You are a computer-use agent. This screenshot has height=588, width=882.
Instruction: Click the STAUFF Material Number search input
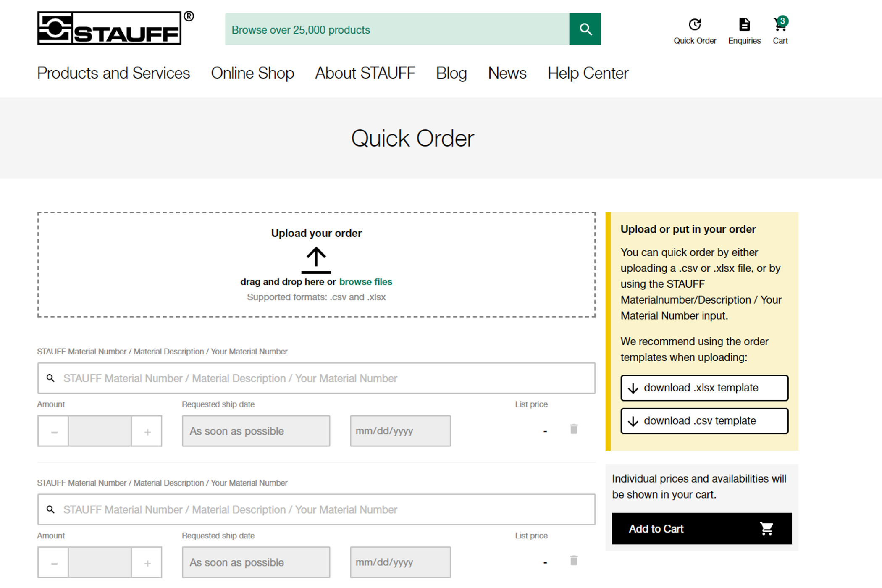[316, 378]
